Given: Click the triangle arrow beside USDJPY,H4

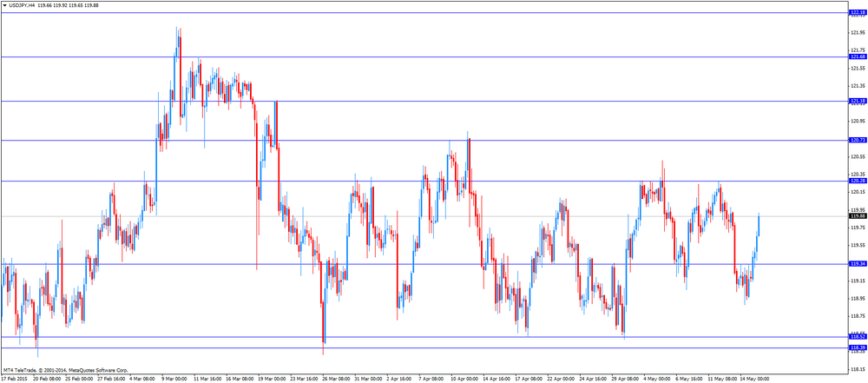Looking at the screenshot, I should (x=4, y=4).
